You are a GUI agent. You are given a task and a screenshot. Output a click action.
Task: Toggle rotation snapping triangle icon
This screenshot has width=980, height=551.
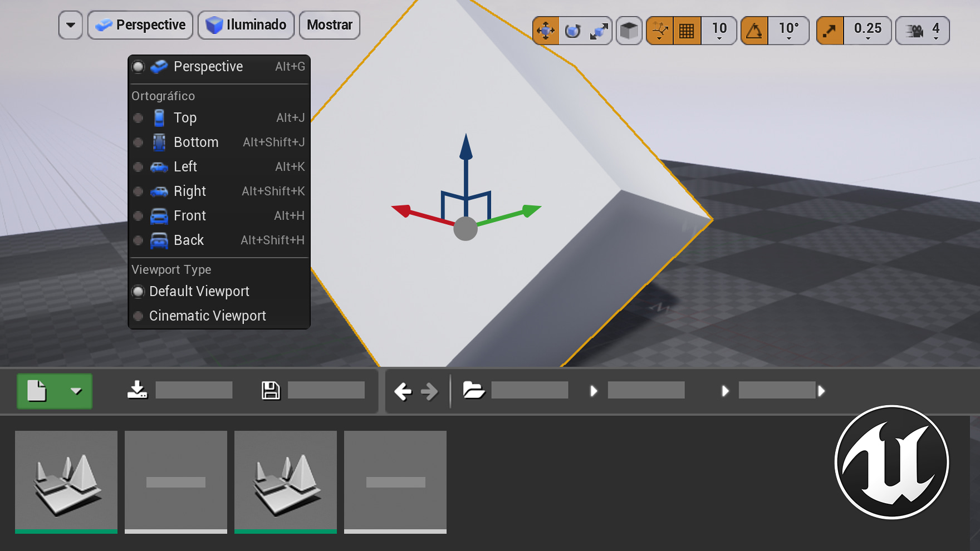[754, 31]
